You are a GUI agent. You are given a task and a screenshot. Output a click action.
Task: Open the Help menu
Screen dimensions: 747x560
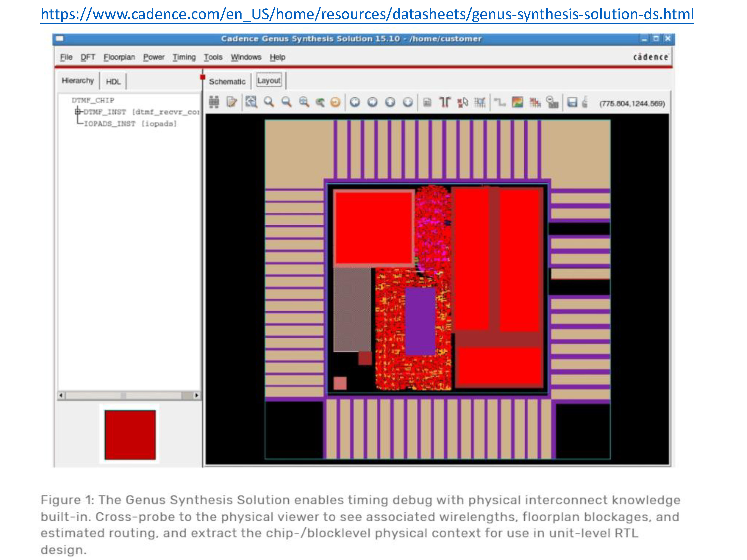[278, 57]
